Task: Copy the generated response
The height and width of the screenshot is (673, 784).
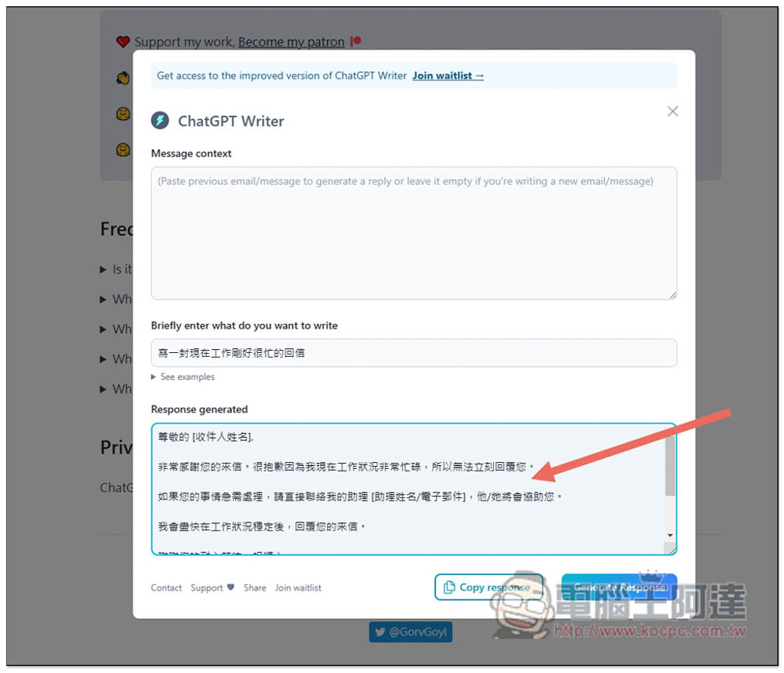Action: click(488, 587)
